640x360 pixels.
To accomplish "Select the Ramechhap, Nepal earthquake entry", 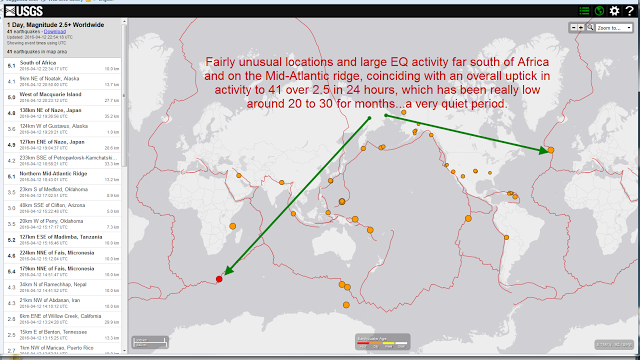I will coord(62,287).
